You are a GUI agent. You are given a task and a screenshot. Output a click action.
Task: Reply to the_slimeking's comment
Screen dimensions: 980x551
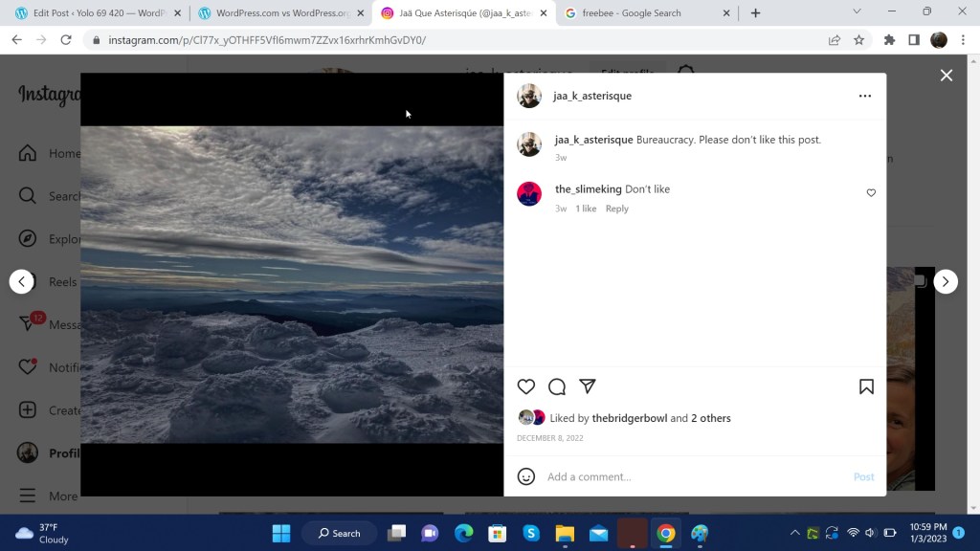tap(617, 209)
